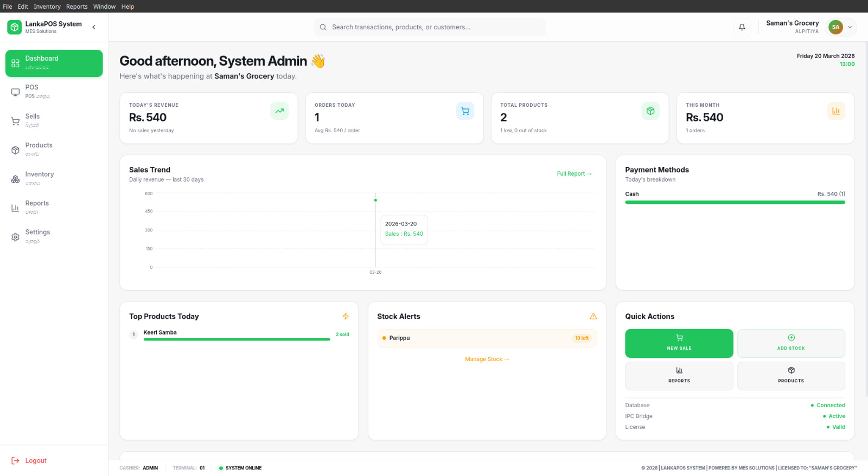Open Sells in the sidebar
The height and width of the screenshot is (476, 868).
pyautogui.click(x=54, y=120)
